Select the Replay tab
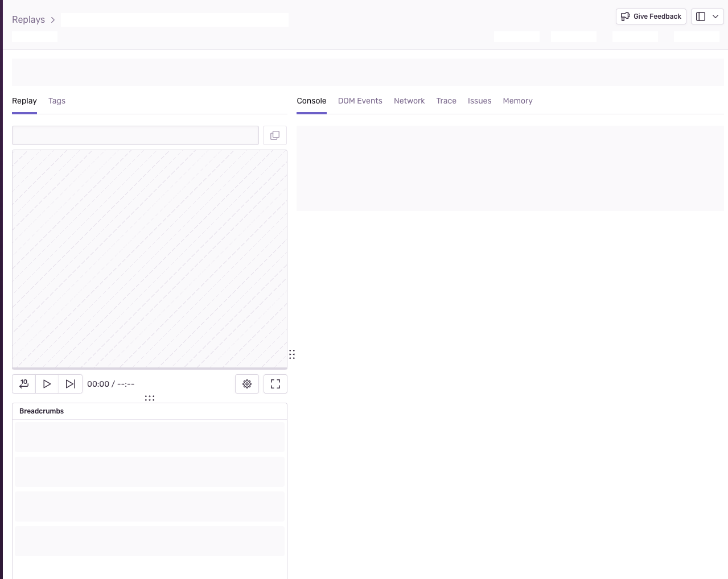 click(24, 101)
